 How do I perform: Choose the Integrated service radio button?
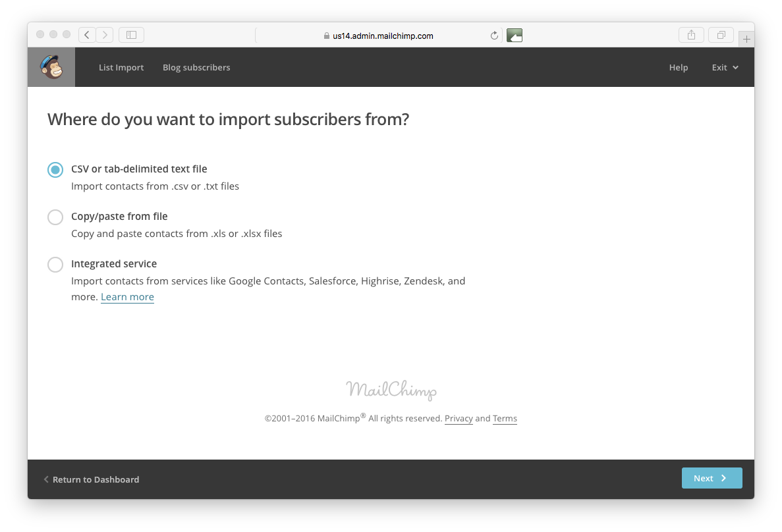point(55,264)
